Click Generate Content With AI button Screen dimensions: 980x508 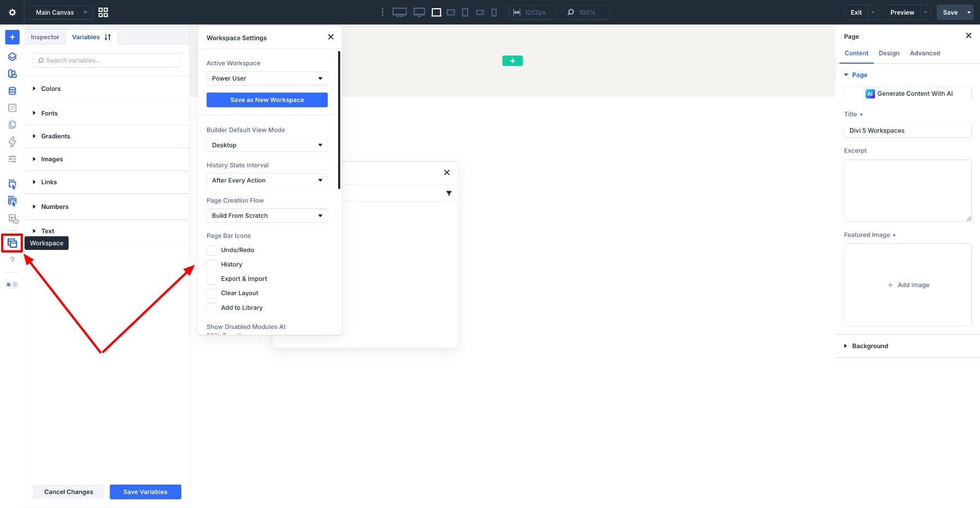coord(908,94)
